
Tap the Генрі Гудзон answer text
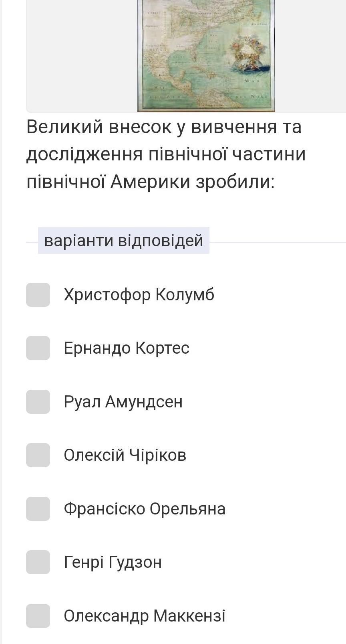pos(113,562)
